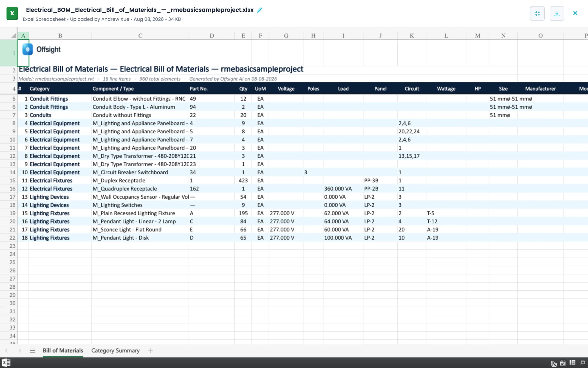Click the save-check bag icon in status bar
The width and height of the screenshot is (588, 368).
(563, 363)
